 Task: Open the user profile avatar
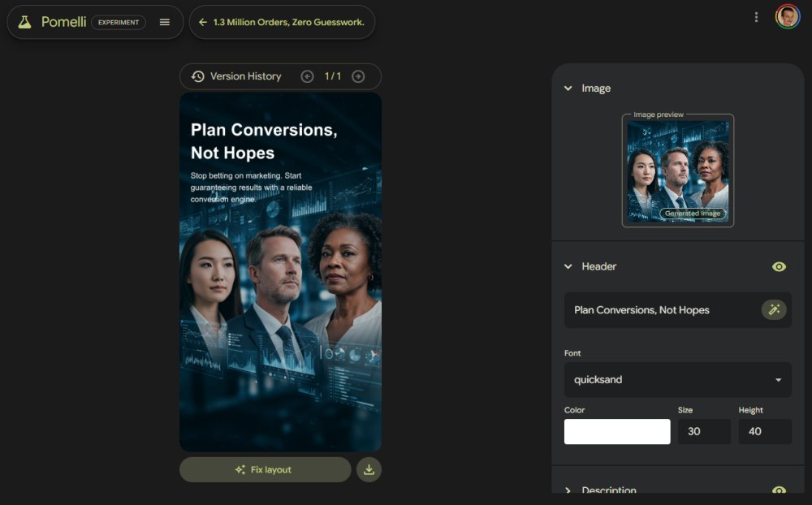point(787,17)
